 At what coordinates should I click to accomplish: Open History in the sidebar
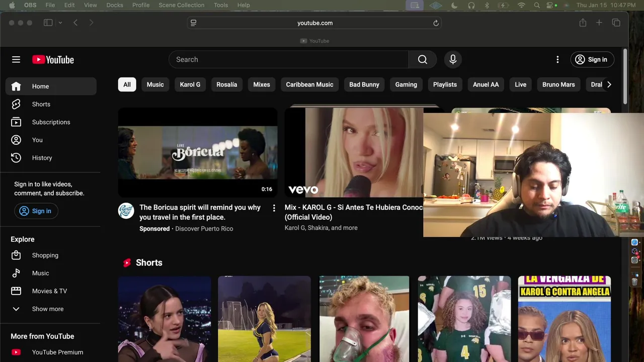point(51,158)
